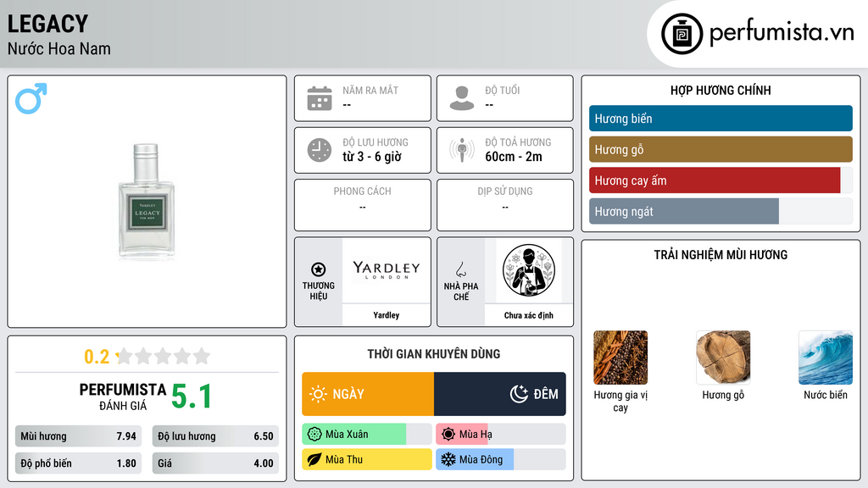Click the Nước biển caption text

tap(826, 395)
